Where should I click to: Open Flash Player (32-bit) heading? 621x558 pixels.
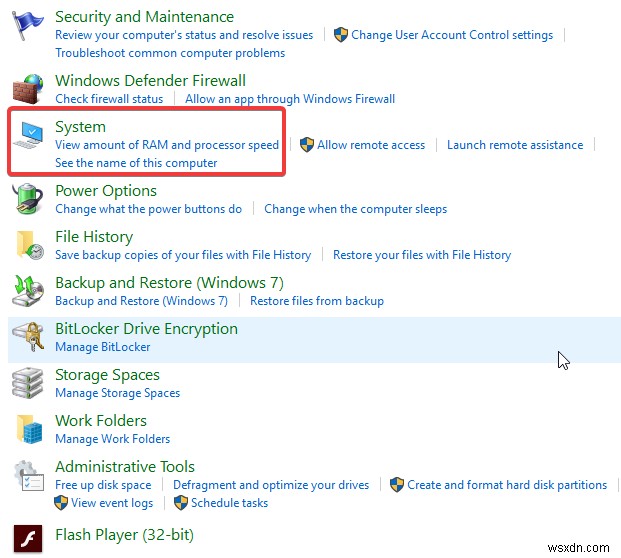(124, 535)
